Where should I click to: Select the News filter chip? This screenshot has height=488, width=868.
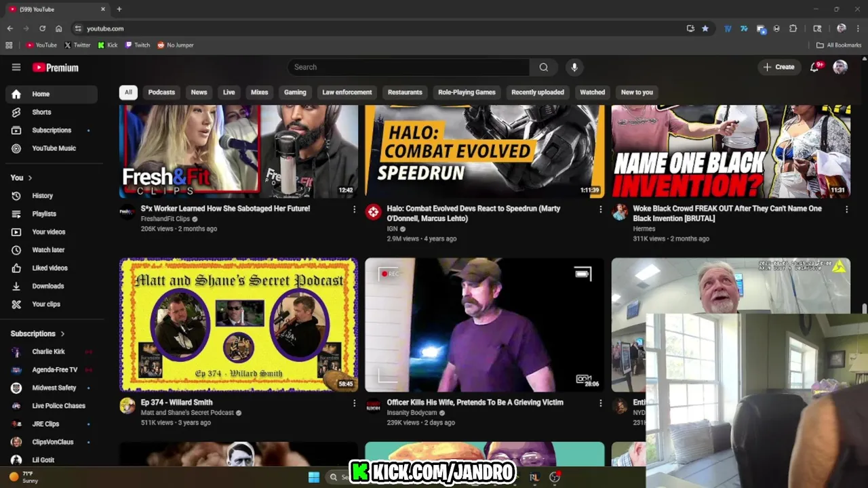(x=199, y=92)
